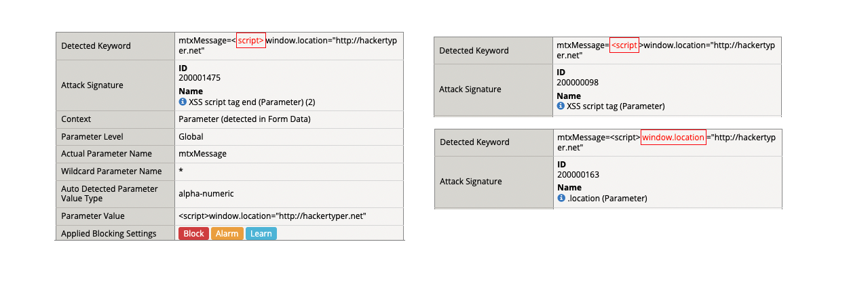The width and height of the screenshot is (868, 286).
Task: Select signature ID 200000163
Action: (x=578, y=174)
